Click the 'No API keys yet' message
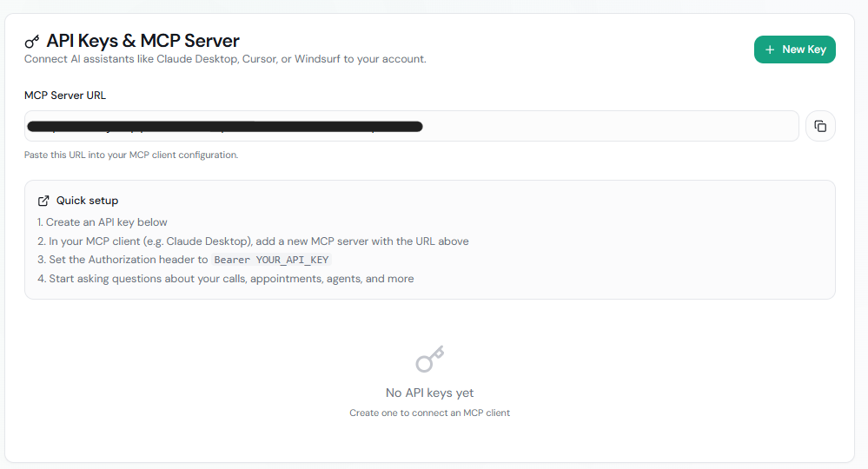Image resolution: width=868 pixels, height=469 pixels. 429,393
